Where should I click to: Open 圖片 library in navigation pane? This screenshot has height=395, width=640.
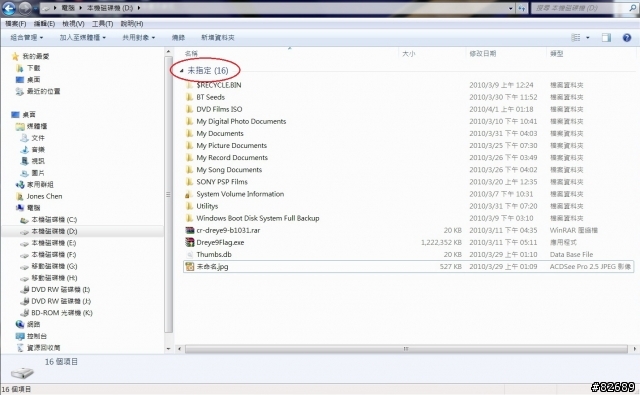pyautogui.click(x=38, y=173)
